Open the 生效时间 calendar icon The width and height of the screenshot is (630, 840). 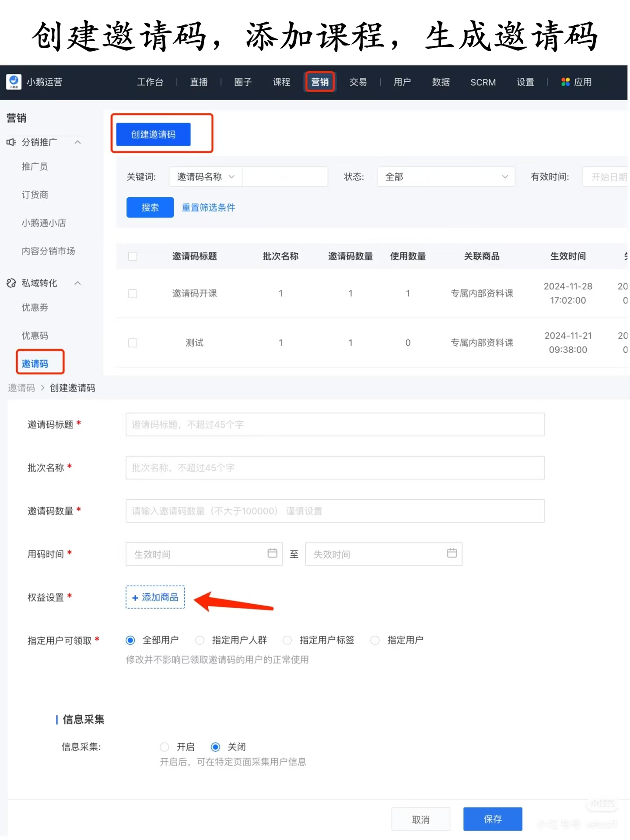272,553
